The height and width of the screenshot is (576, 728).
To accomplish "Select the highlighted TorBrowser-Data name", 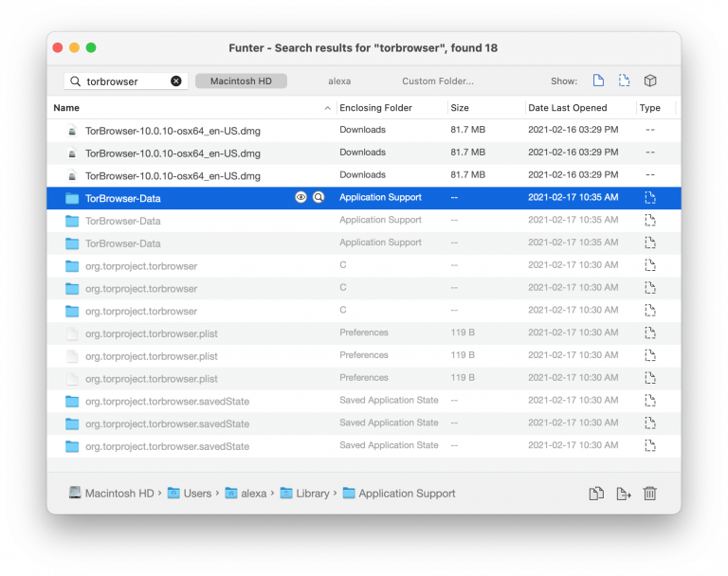I will tap(123, 198).
